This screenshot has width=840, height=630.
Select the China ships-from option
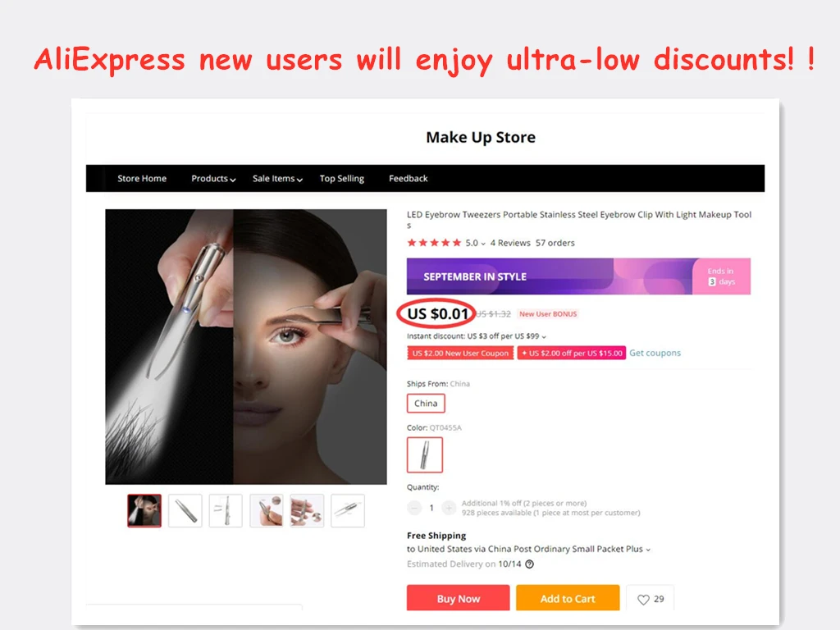[x=426, y=404]
